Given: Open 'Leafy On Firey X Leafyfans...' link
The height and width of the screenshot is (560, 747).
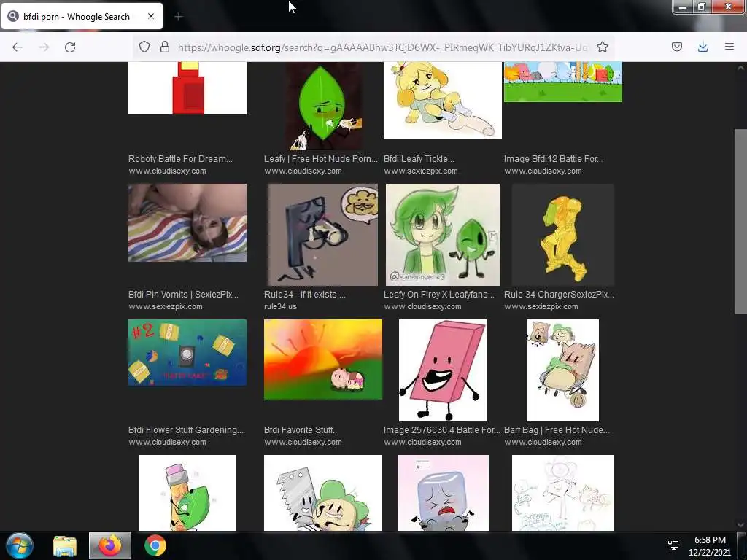Looking at the screenshot, I should 439,295.
